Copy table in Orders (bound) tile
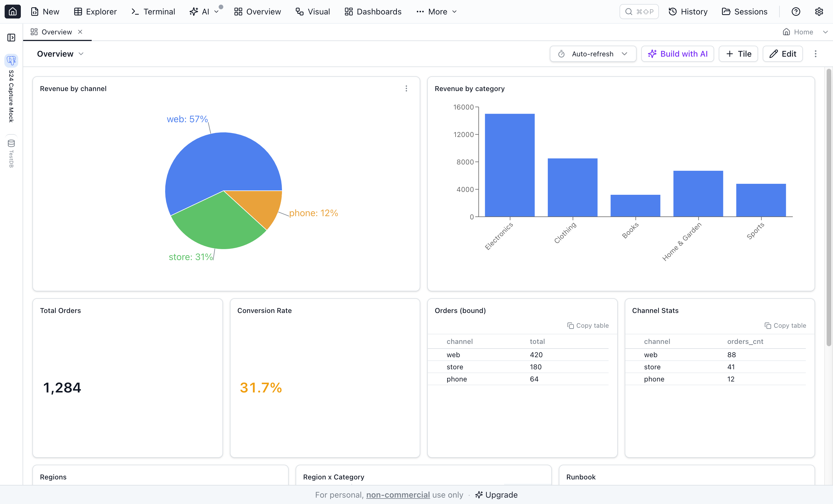The image size is (833, 504). click(588, 325)
